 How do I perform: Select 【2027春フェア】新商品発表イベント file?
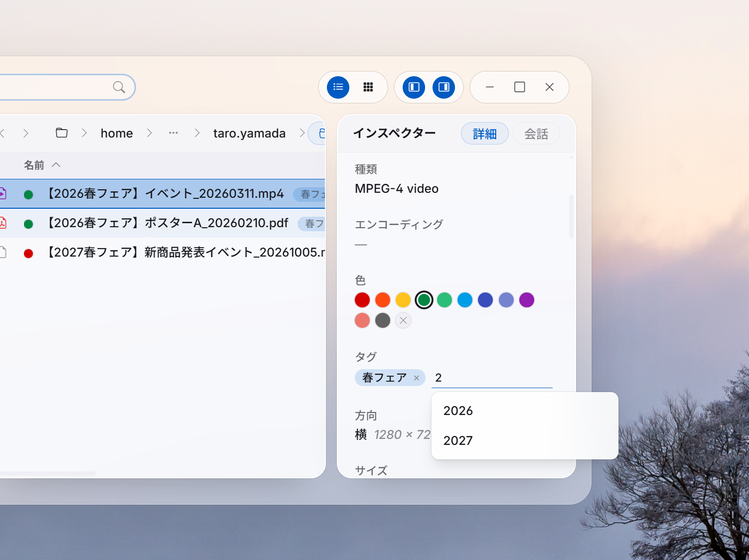(x=162, y=253)
